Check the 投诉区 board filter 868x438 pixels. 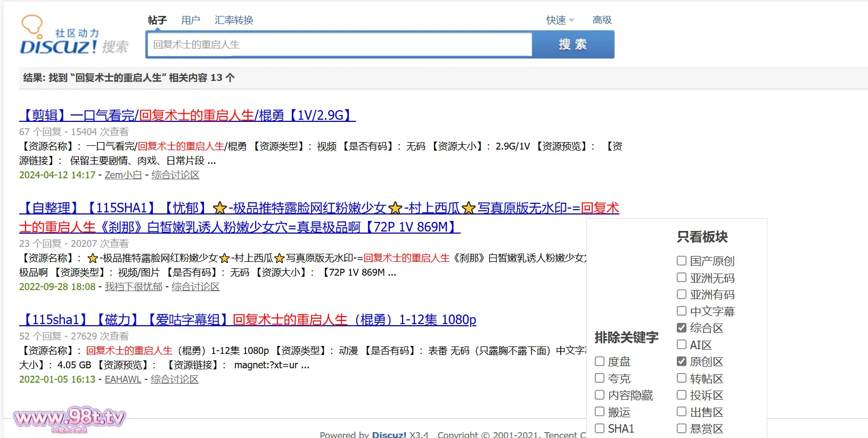point(682,395)
